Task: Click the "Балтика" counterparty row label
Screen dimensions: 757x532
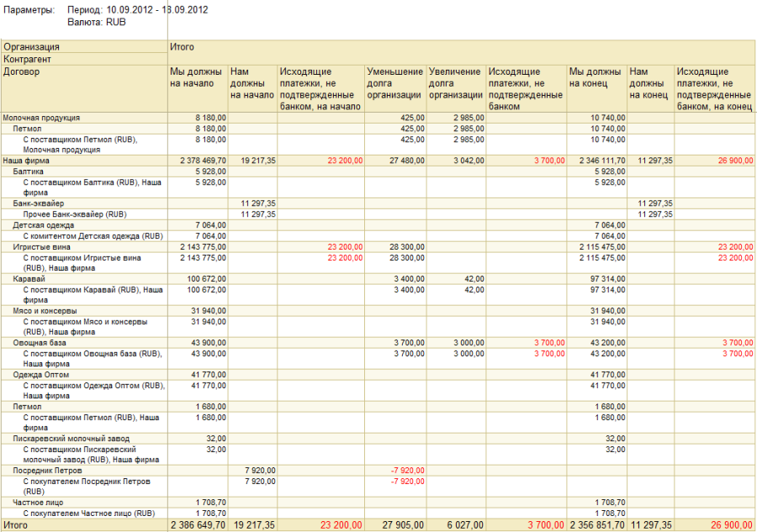Action: click(x=28, y=171)
